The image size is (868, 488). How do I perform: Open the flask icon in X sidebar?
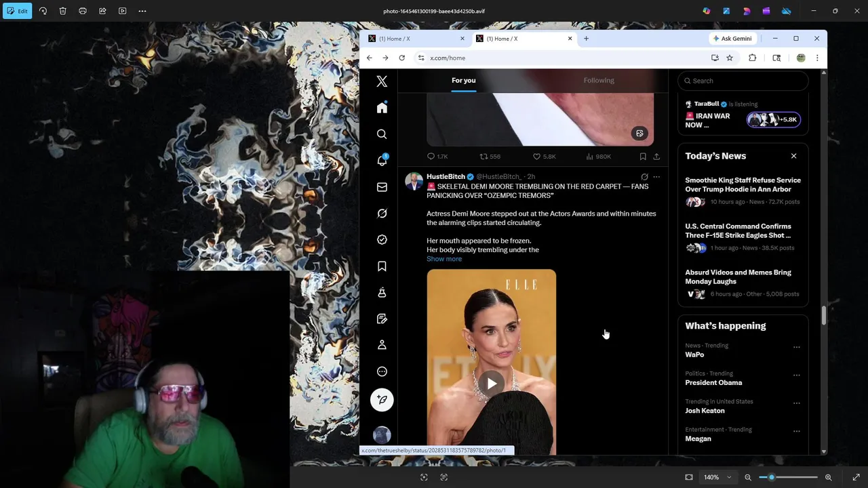382,292
